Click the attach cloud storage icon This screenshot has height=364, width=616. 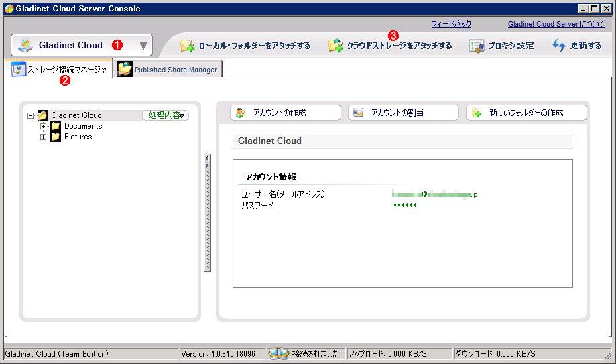336,46
